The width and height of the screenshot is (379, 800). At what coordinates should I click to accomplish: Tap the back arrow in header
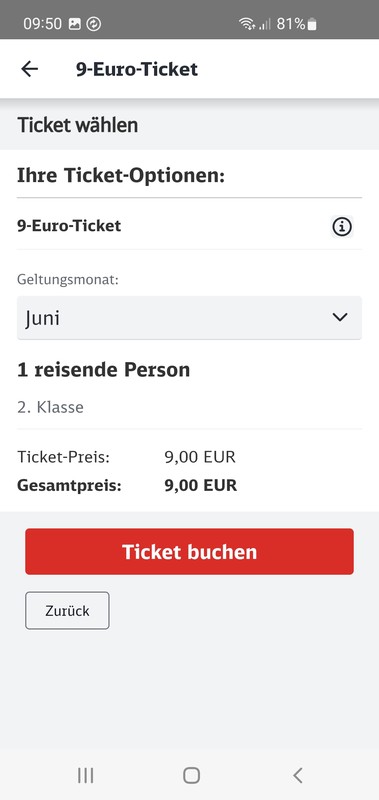pos(30,69)
